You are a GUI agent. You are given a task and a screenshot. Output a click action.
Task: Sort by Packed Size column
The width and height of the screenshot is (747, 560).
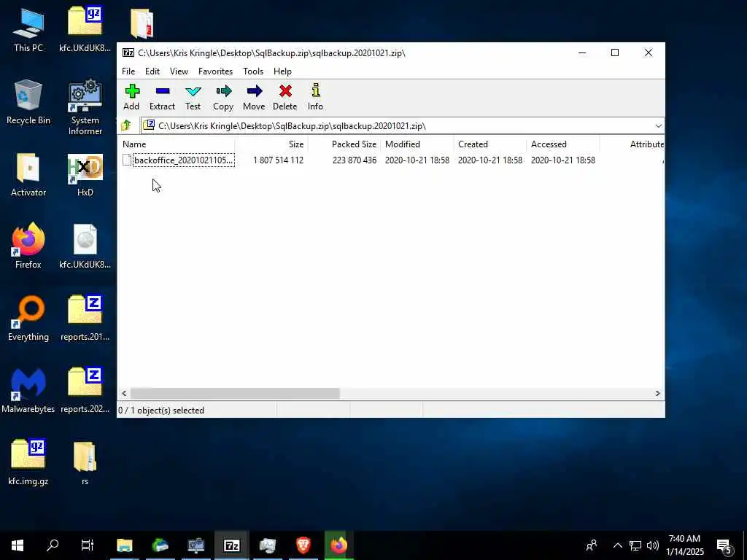tap(344, 144)
